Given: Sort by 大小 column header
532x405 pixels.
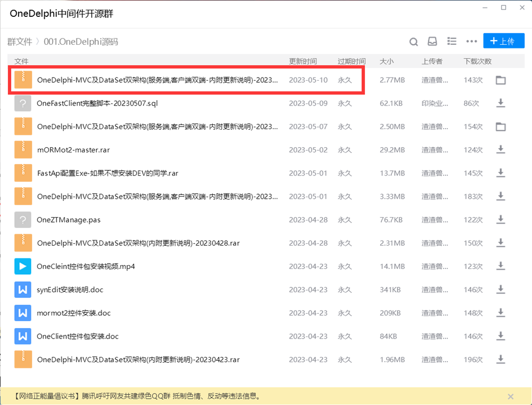Looking at the screenshot, I should [x=387, y=61].
